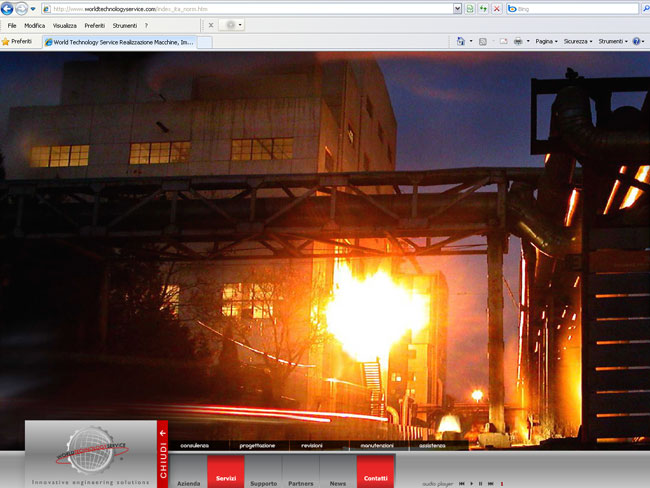Open the File menu
650x488 pixels.
click(x=12, y=26)
